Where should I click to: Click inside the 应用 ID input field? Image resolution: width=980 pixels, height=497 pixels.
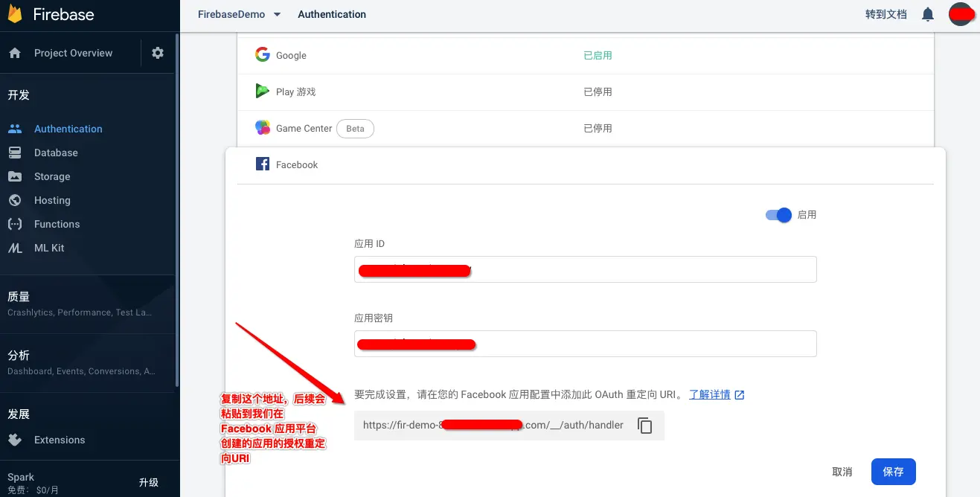point(585,269)
